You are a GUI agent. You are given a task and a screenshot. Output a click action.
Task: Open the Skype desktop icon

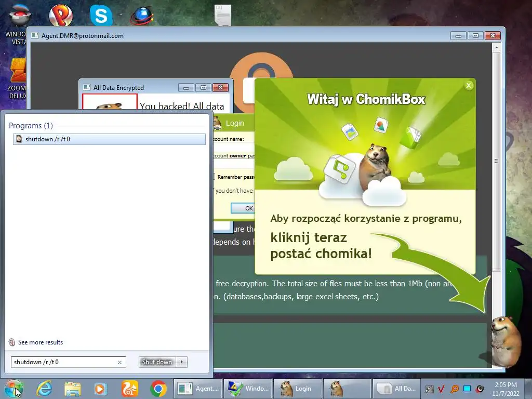click(101, 16)
